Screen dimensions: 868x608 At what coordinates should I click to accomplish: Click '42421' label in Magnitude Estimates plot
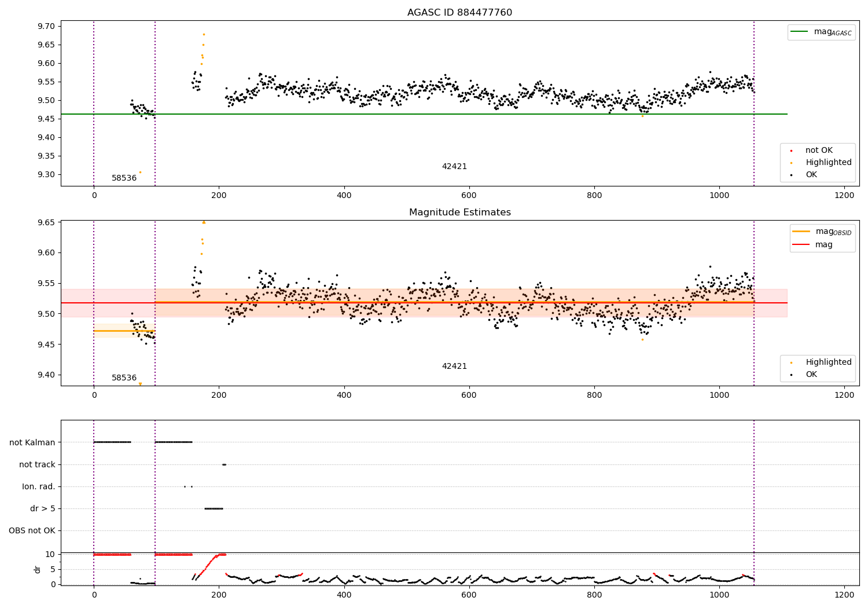pyautogui.click(x=454, y=367)
